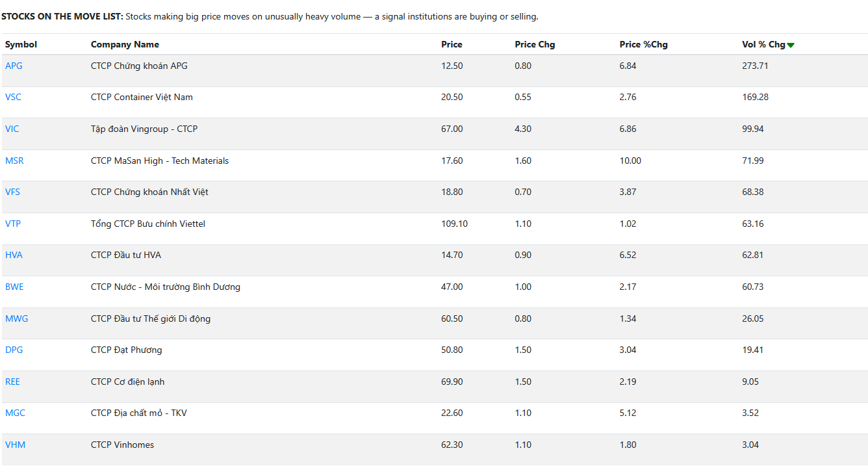The height and width of the screenshot is (468, 868).
Task: Select CTCP Đạt Phương company cell
Action: tap(127, 350)
